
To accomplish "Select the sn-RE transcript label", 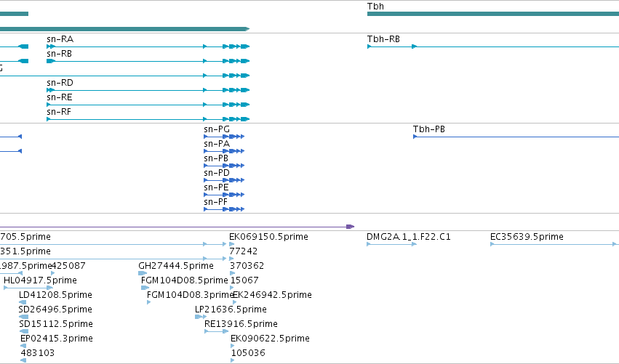I will click(59, 97).
